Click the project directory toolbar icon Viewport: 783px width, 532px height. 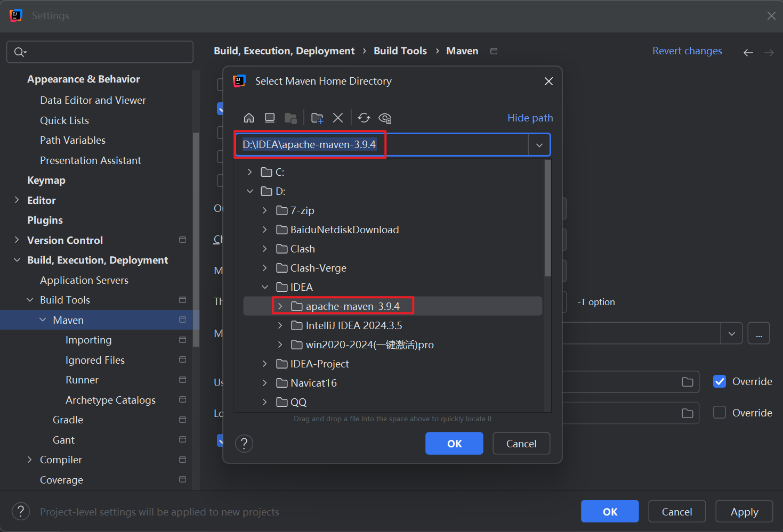pos(290,118)
